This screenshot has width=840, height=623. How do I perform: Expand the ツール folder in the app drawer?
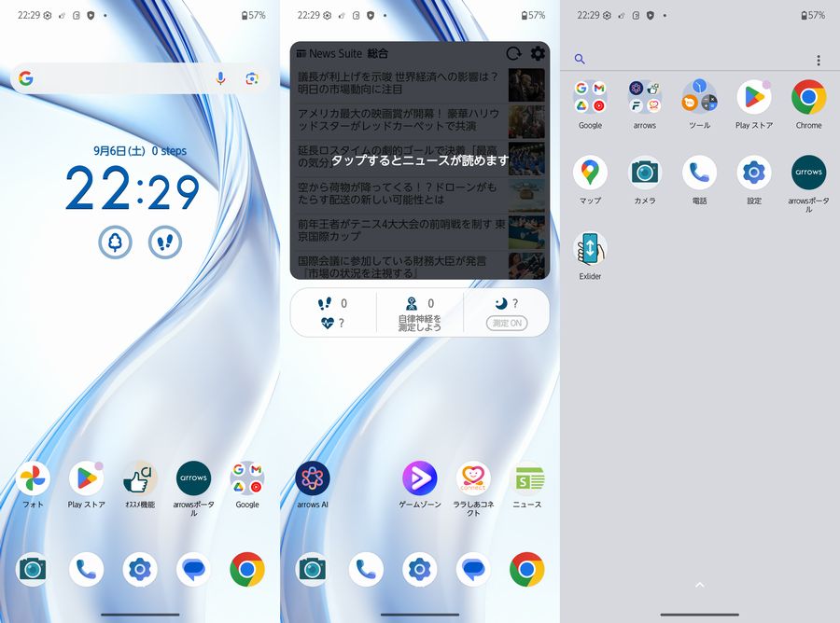pyautogui.click(x=699, y=98)
